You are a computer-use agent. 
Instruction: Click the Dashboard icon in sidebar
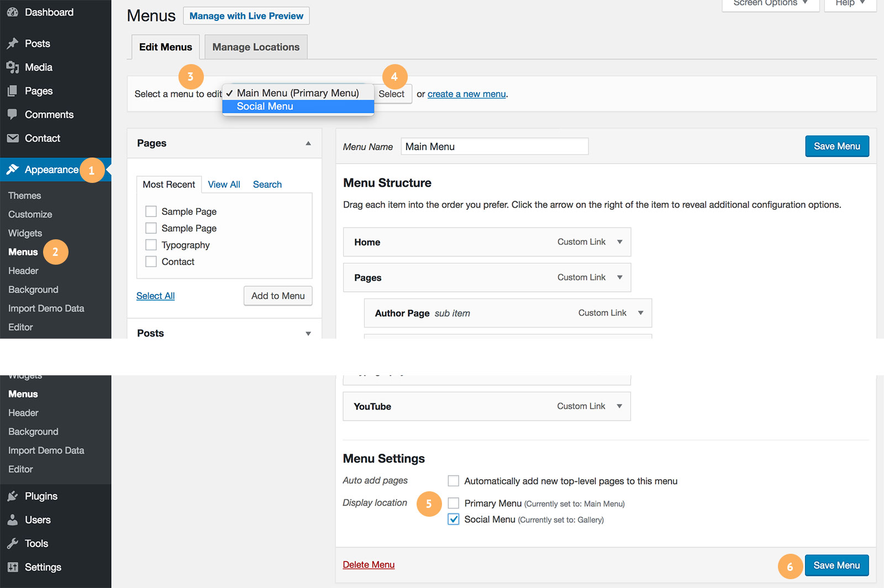click(12, 12)
